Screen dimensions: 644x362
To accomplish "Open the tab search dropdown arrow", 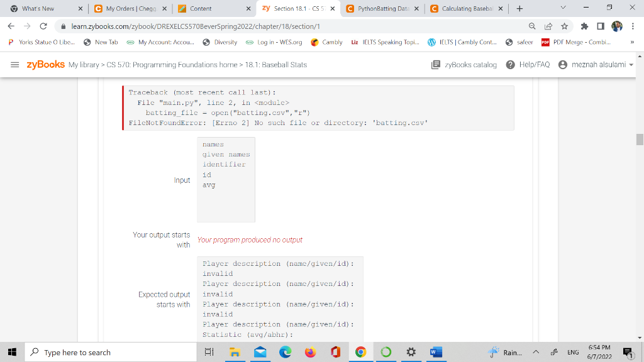I will tap(563, 8).
